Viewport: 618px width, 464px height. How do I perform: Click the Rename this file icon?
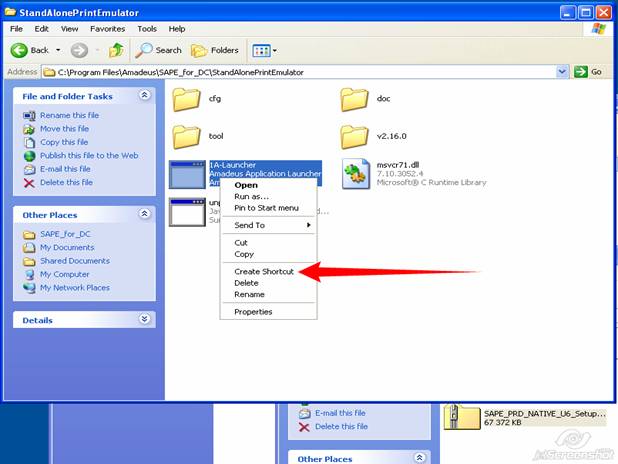[x=29, y=116]
